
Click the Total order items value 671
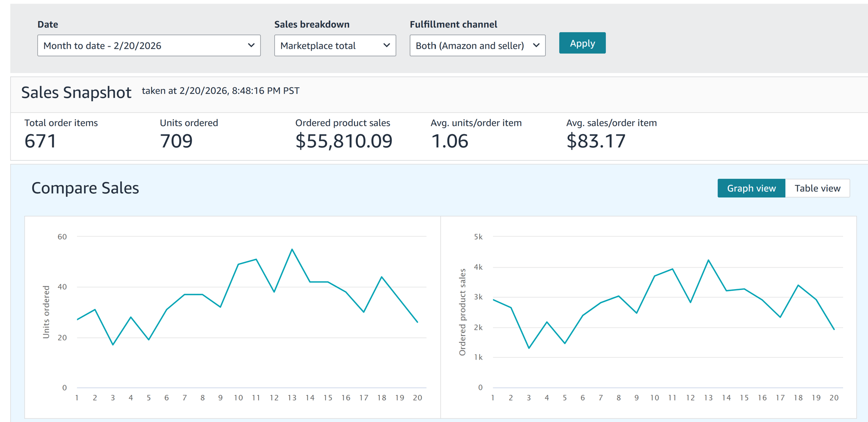[41, 141]
